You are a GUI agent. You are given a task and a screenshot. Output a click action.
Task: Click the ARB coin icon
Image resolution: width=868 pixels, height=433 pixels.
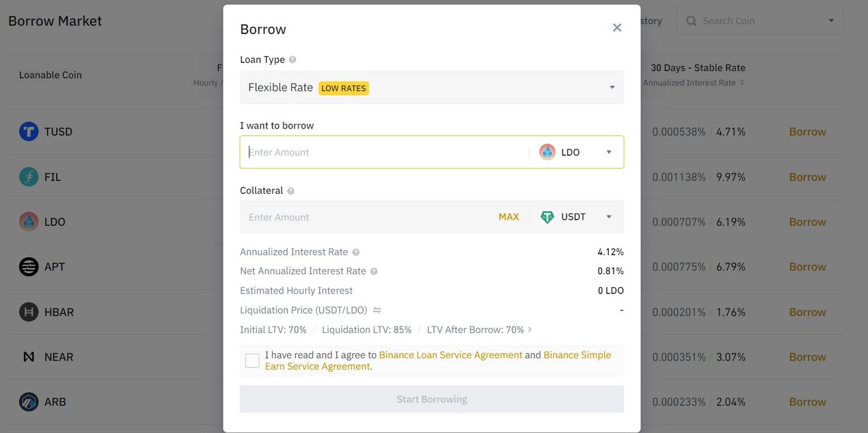pos(28,402)
